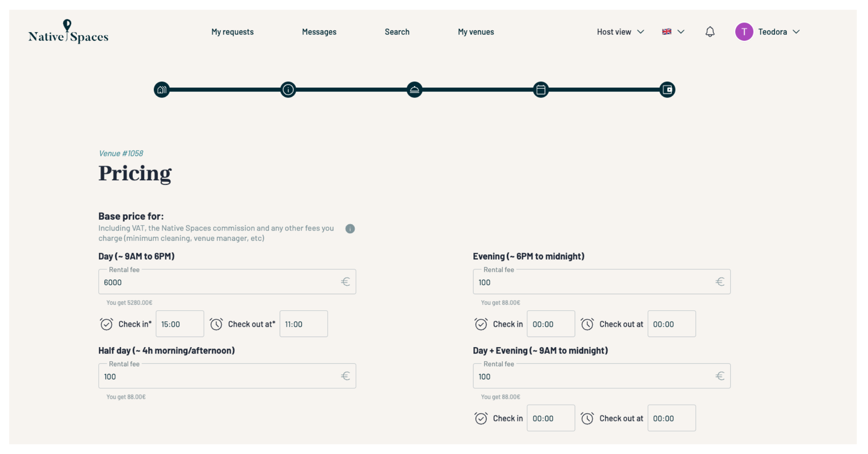Image resolution: width=868 pixels, height=454 pixels.
Task: Edit the Day rental fee field
Action: click(x=220, y=282)
